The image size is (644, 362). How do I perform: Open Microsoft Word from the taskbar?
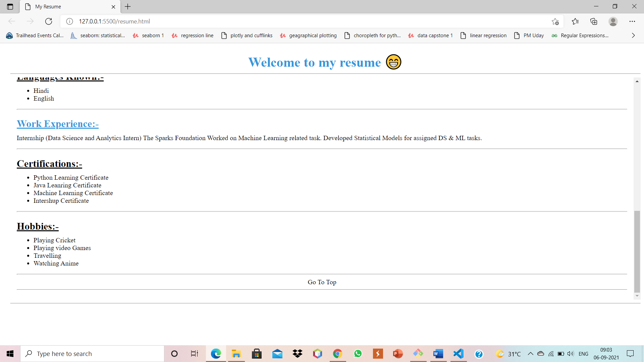pos(438,354)
